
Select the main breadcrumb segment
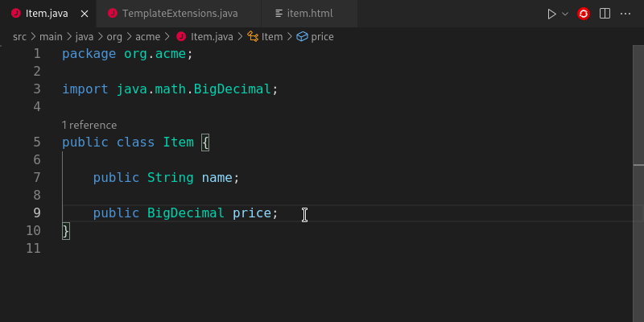coord(52,36)
